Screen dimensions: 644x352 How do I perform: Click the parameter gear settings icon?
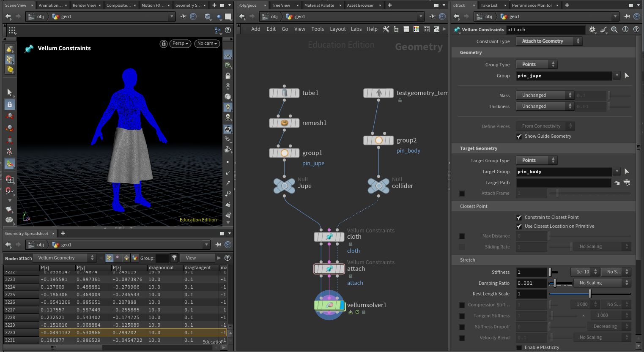tap(592, 30)
